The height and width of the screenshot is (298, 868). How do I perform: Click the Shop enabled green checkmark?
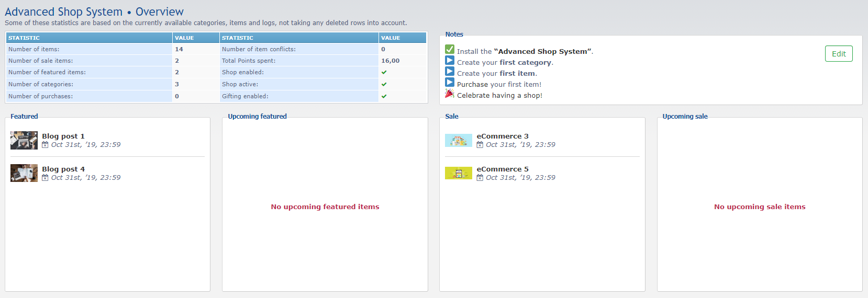point(384,72)
